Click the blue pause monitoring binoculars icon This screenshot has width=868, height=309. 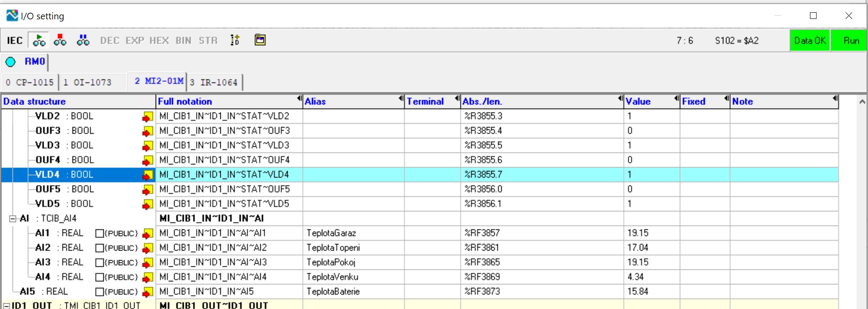click(83, 40)
